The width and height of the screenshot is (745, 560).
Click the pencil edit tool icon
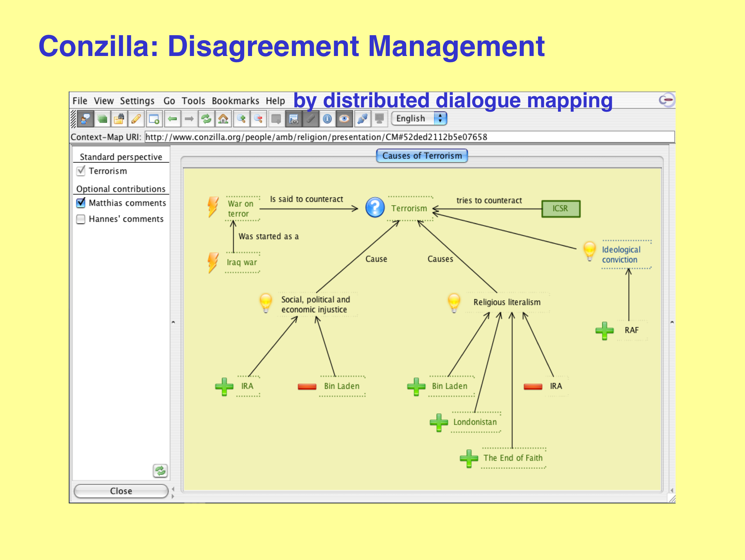coord(136,119)
